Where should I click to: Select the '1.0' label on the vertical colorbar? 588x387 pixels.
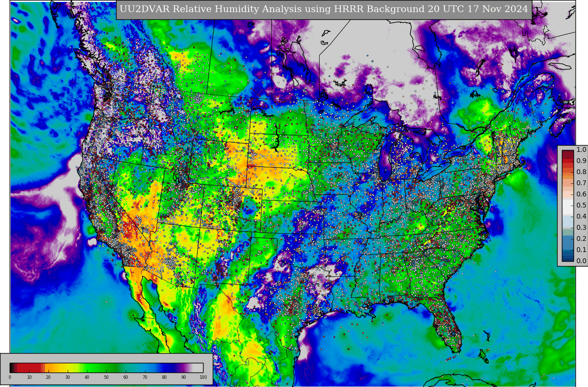click(581, 150)
